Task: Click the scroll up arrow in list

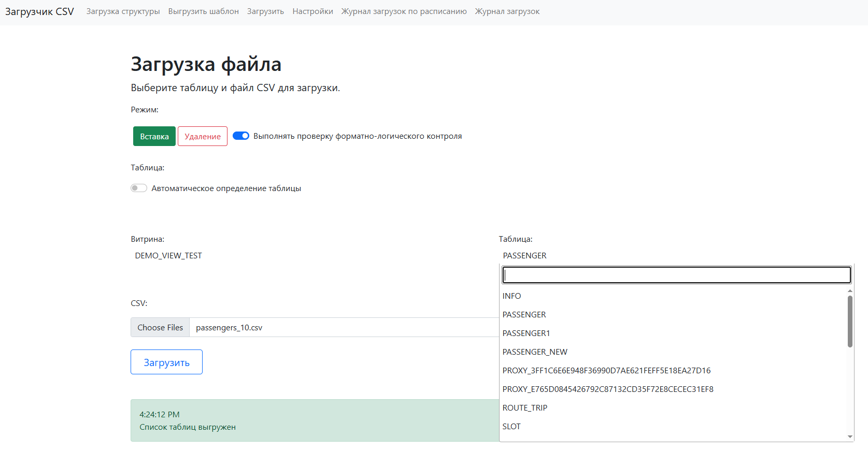Action: (x=850, y=291)
